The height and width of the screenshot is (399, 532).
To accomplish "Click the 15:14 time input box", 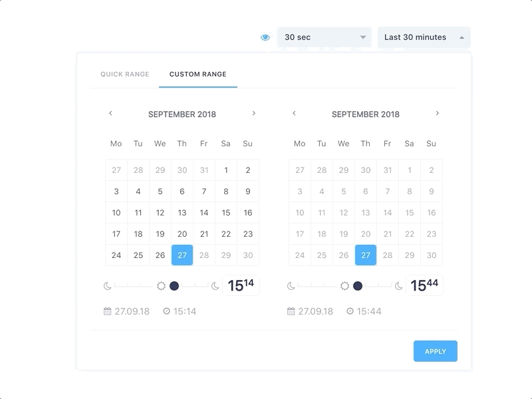I will 241,285.
